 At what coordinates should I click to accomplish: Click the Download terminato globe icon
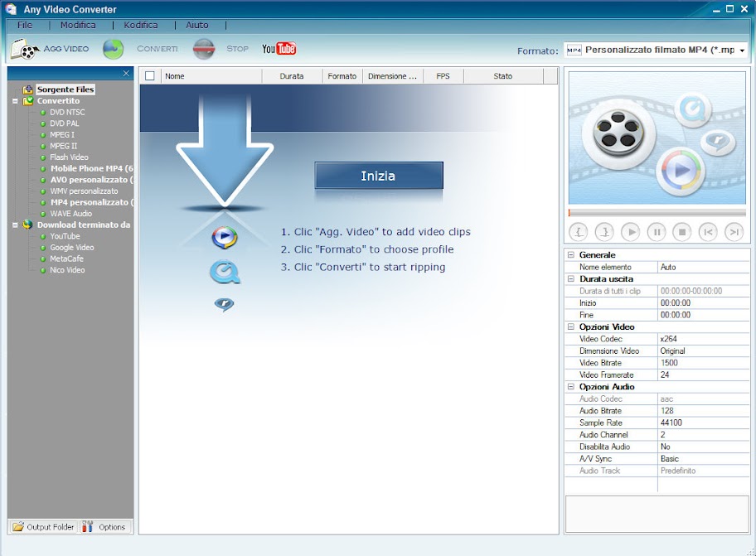pyautogui.click(x=28, y=225)
